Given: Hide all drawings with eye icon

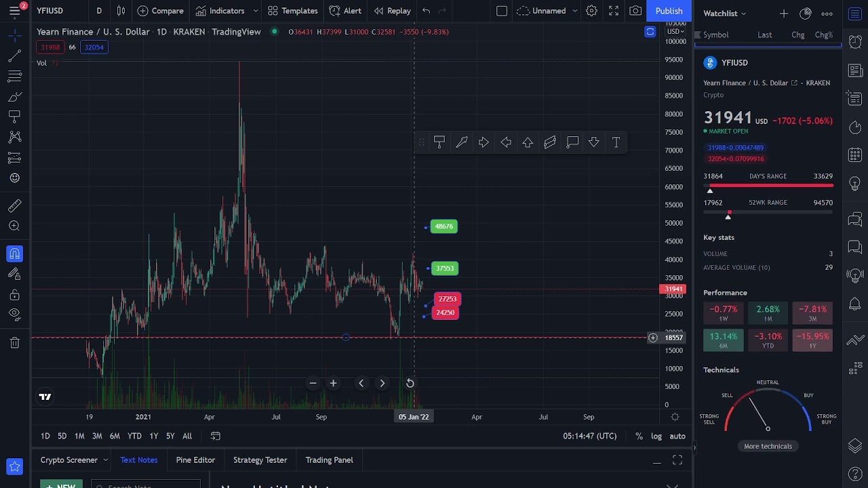Looking at the screenshot, I should tap(14, 314).
